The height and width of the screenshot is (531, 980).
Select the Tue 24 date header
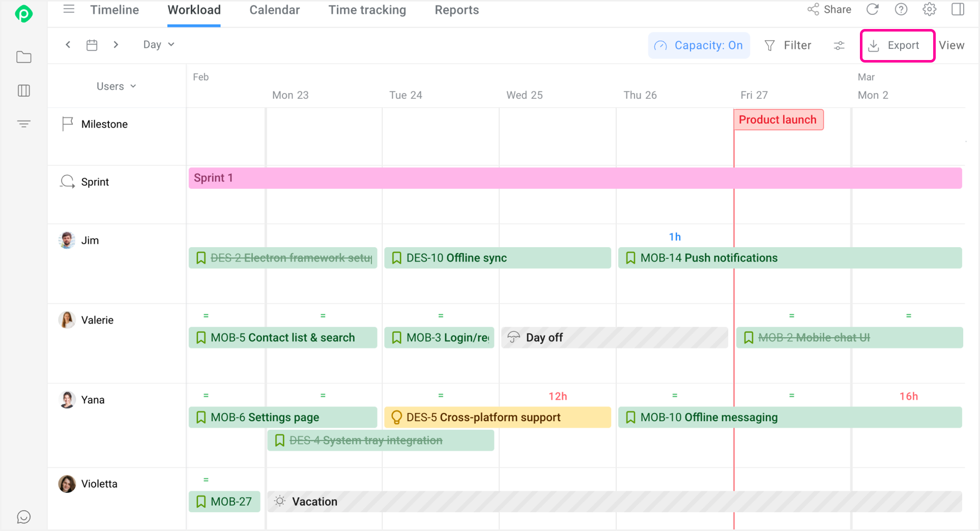click(406, 95)
